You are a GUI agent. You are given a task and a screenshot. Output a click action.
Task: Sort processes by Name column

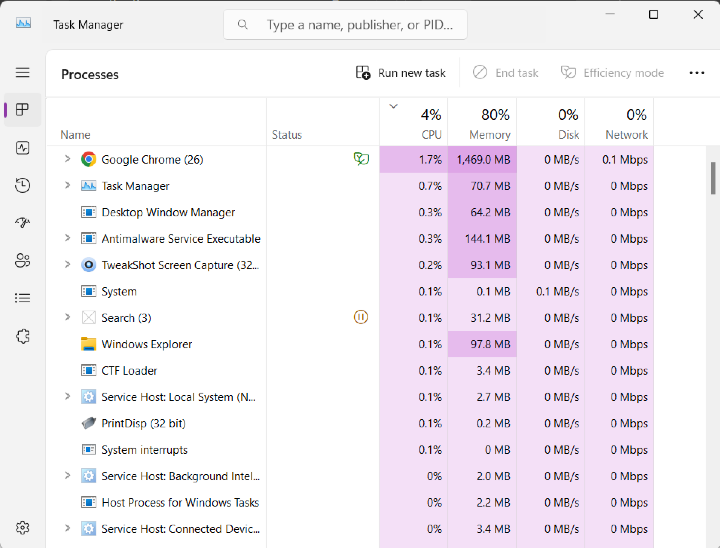point(75,135)
